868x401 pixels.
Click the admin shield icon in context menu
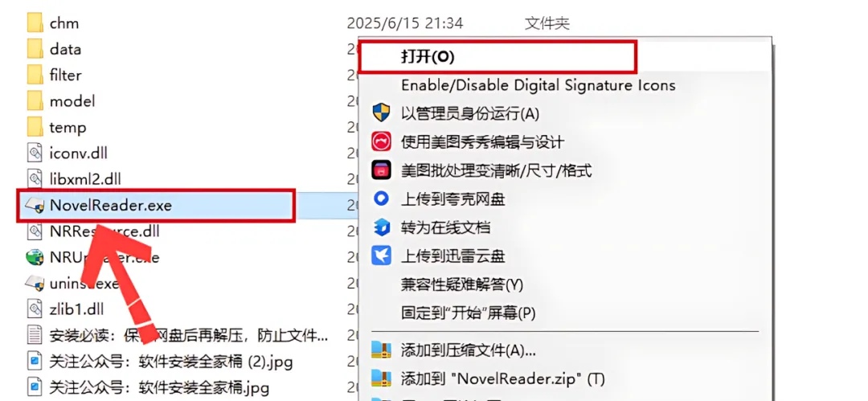(x=382, y=113)
